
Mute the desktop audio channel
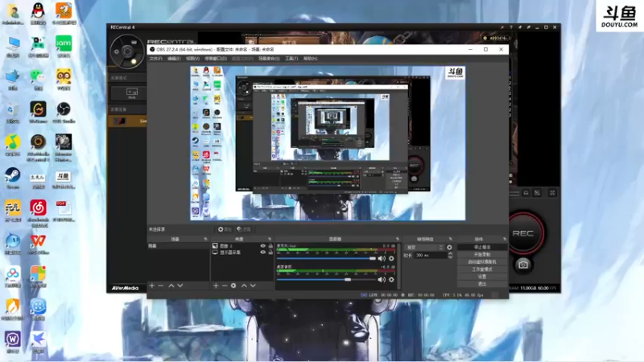point(382,279)
